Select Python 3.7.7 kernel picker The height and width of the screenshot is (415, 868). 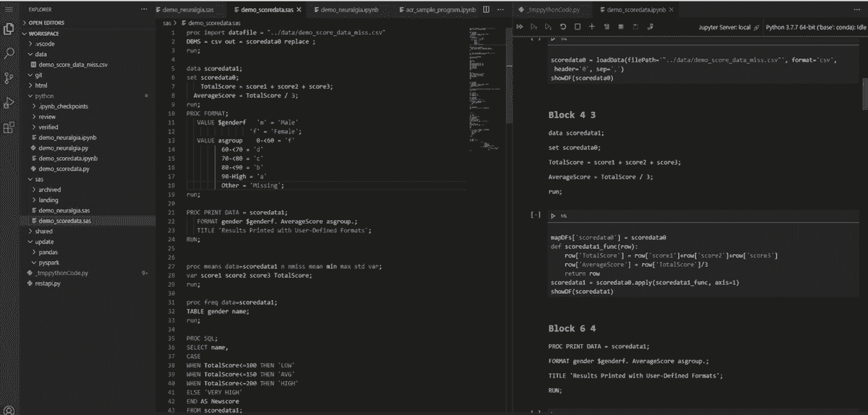coord(816,27)
